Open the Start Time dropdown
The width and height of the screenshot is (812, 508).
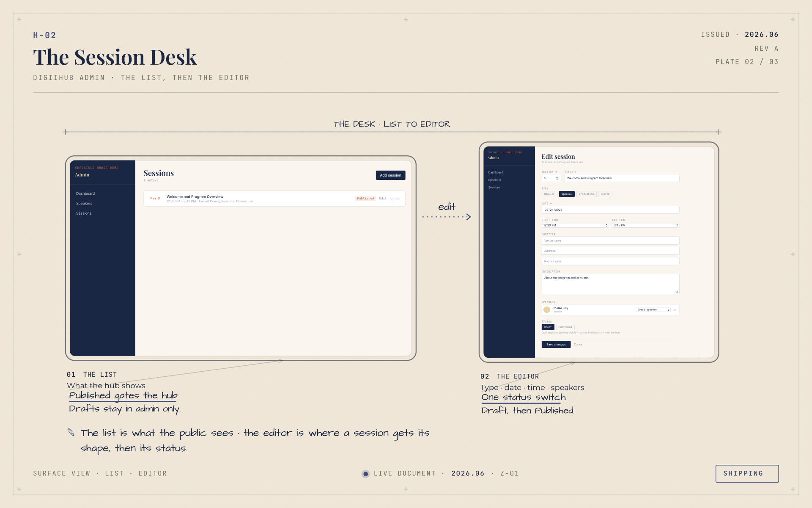point(575,225)
